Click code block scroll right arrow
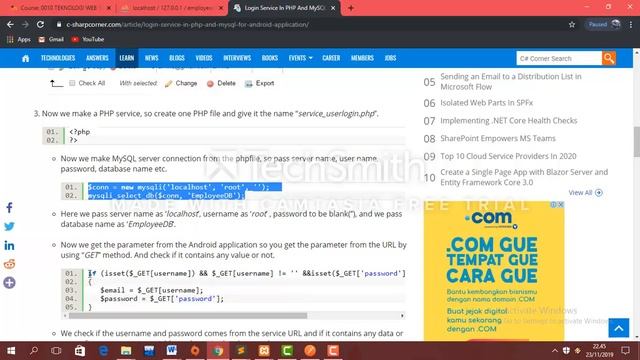The height and width of the screenshot is (360, 640). (402, 316)
